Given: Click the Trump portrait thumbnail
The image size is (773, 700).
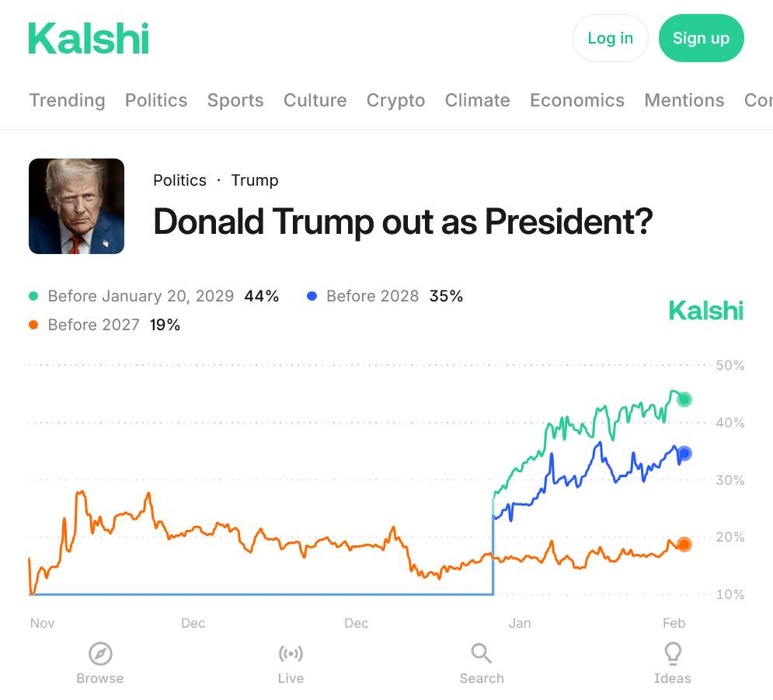Looking at the screenshot, I should click(76, 206).
